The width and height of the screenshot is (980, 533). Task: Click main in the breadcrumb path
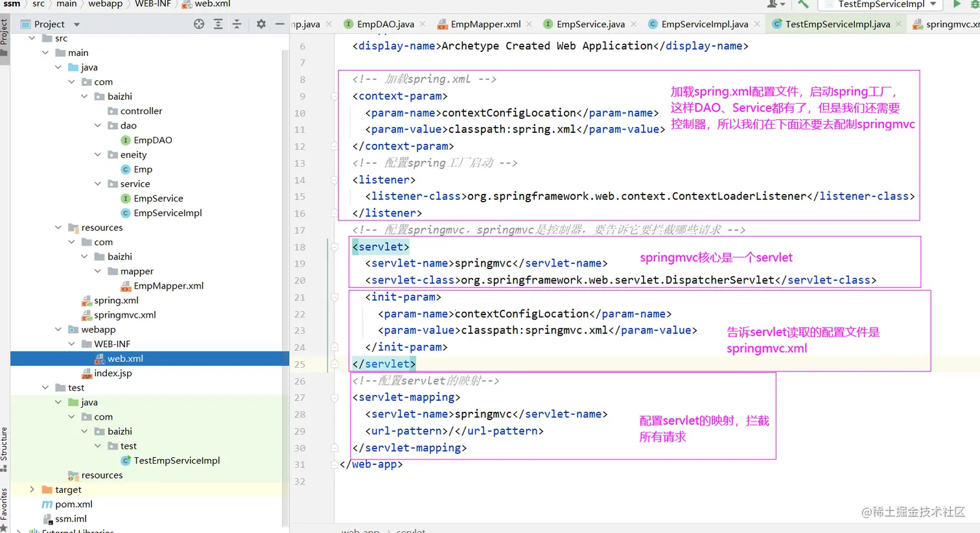point(67,4)
